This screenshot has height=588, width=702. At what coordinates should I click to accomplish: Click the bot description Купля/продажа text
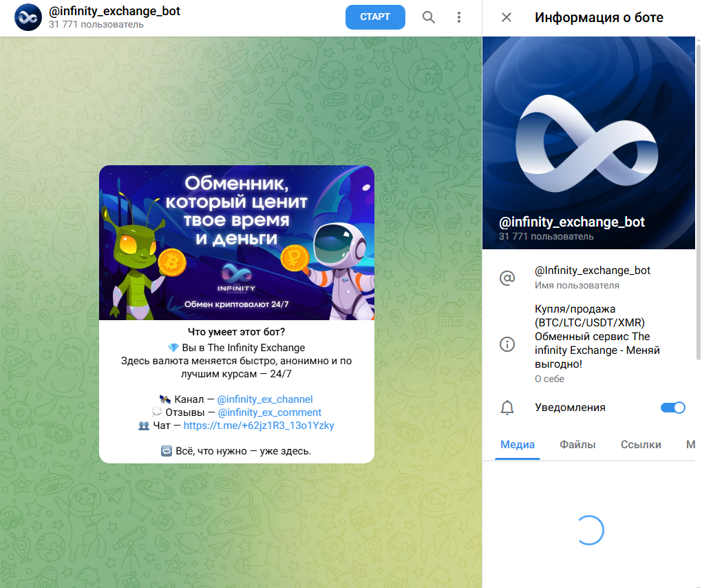[x=597, y=336]
